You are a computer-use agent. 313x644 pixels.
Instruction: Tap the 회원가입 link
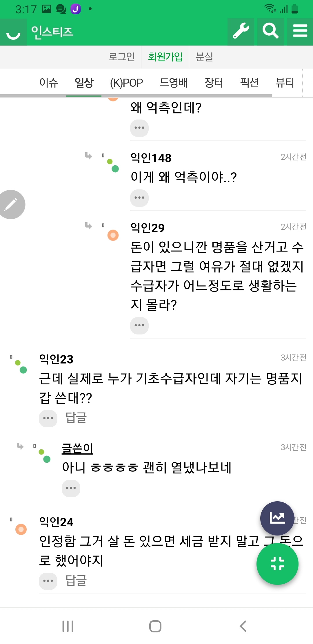165,57
